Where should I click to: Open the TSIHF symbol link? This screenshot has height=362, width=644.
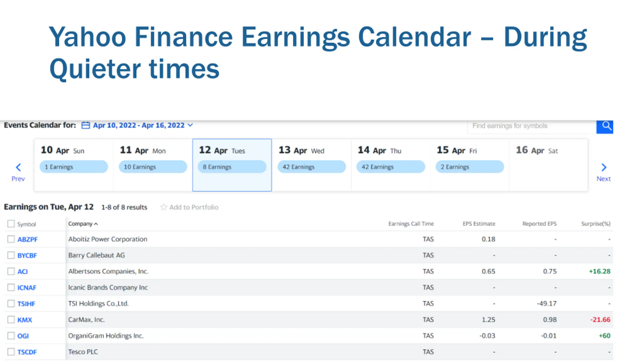pyautogui.click(x=26, y=304)
